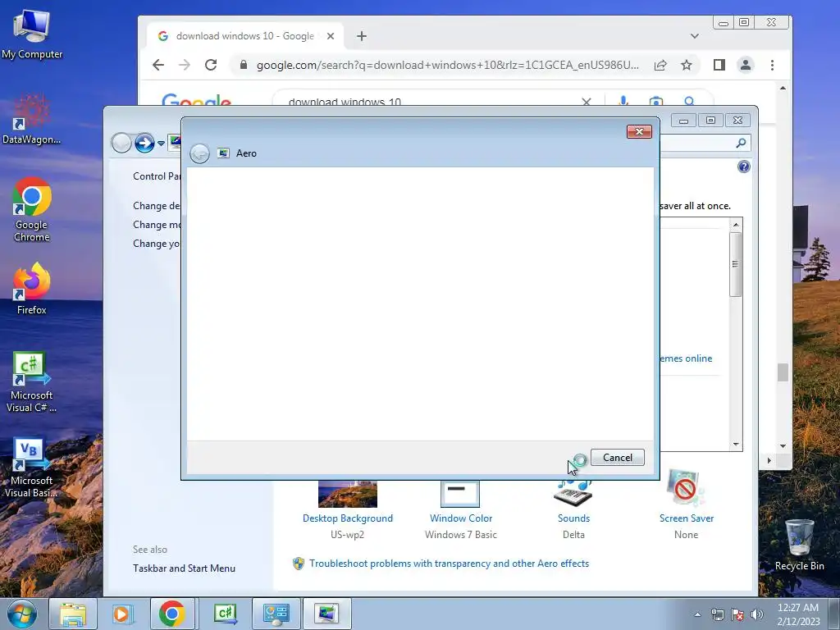Open Desktop Background settings
Viewport: 840px width, 630px height.
pos(348,518)
